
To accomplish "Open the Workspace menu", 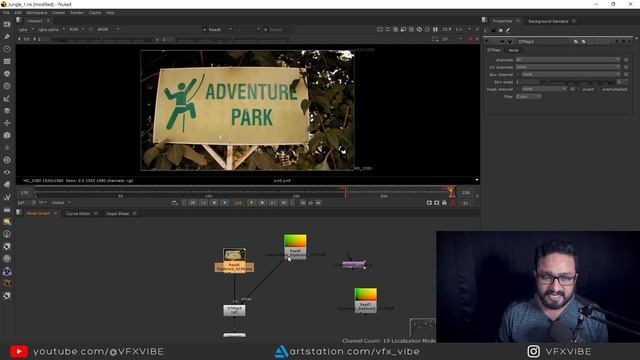I will [x=37, y=13].
